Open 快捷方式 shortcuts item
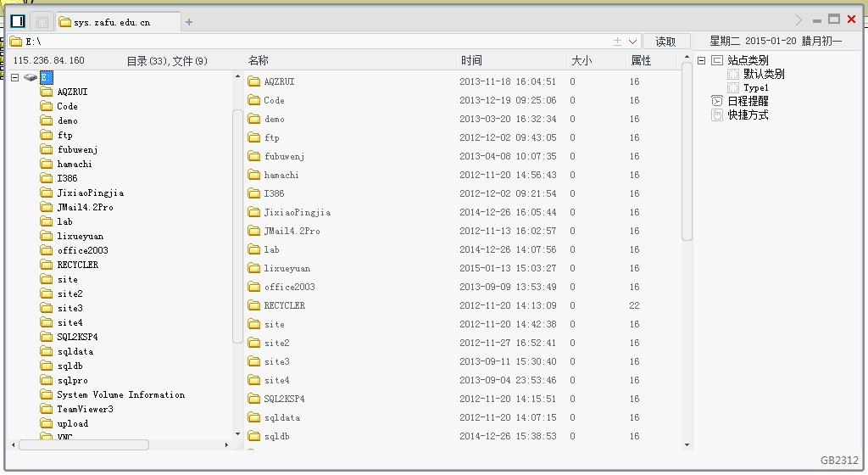This screenshot has height=475, width=868. [748, 115]
